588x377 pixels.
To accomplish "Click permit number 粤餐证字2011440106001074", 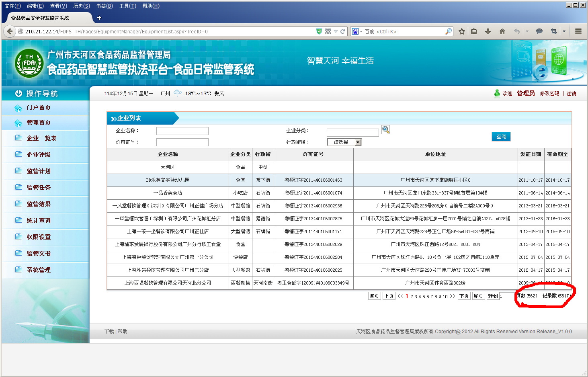I will [313, 193].
